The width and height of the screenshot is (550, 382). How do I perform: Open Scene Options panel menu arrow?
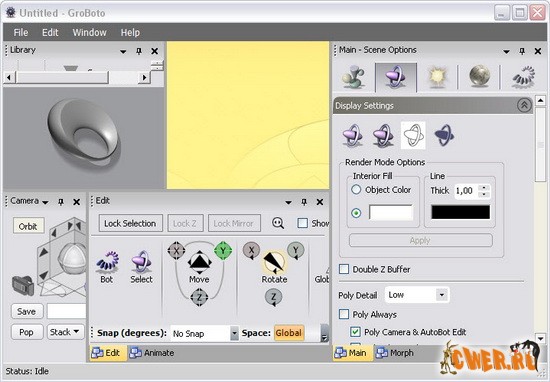coord(506,52)
